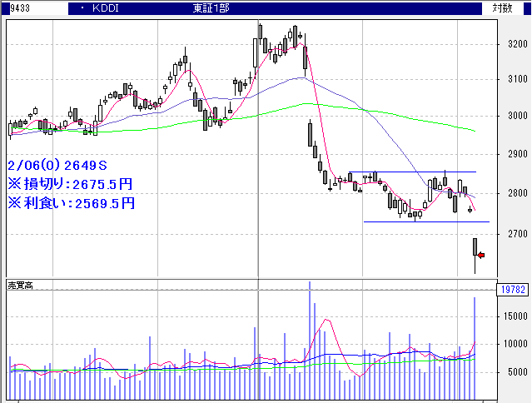Select the upper blue resistance line

416,172
